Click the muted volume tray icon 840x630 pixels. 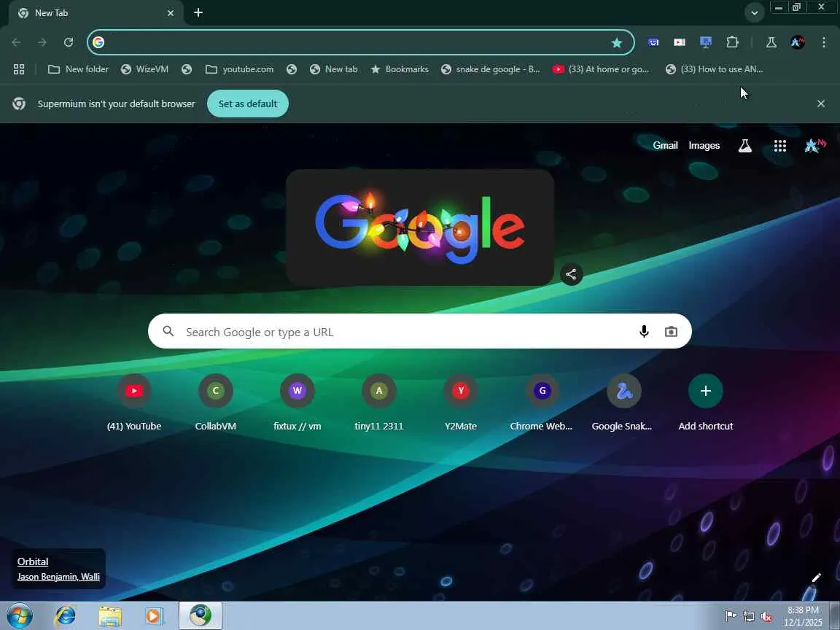coord(766,616)
